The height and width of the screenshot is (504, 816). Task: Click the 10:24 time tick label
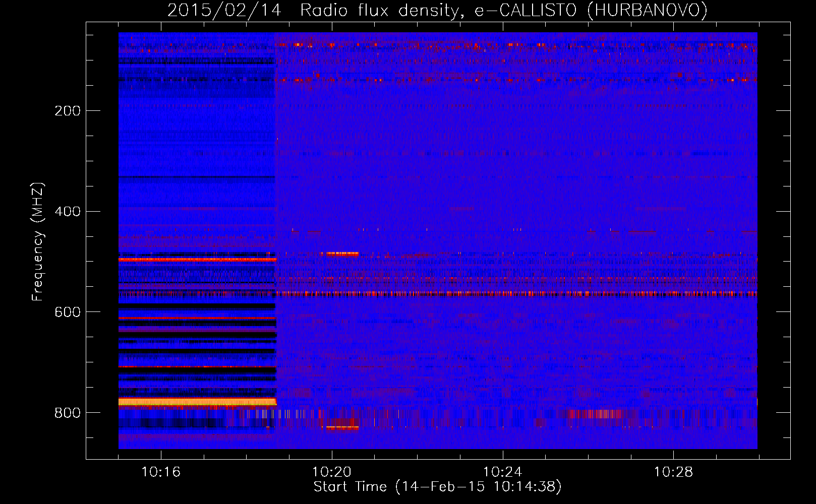503,472
